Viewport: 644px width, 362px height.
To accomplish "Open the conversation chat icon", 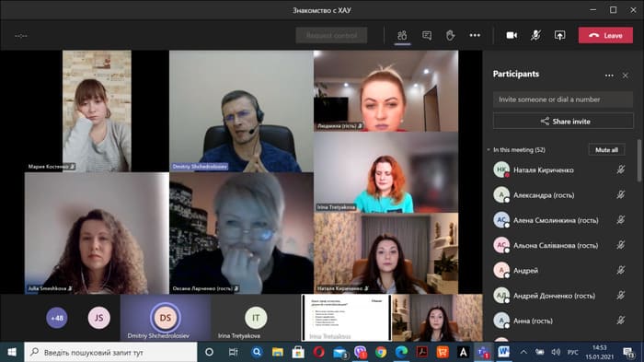I will pos(427,35).
